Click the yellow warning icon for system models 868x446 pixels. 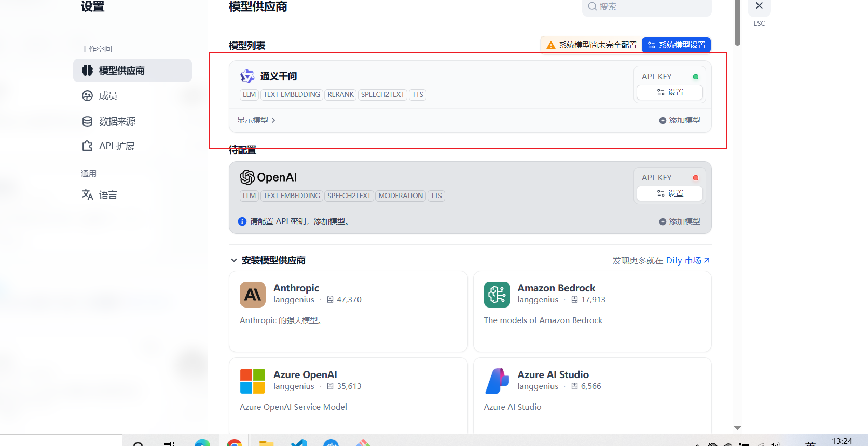point(551,45)
